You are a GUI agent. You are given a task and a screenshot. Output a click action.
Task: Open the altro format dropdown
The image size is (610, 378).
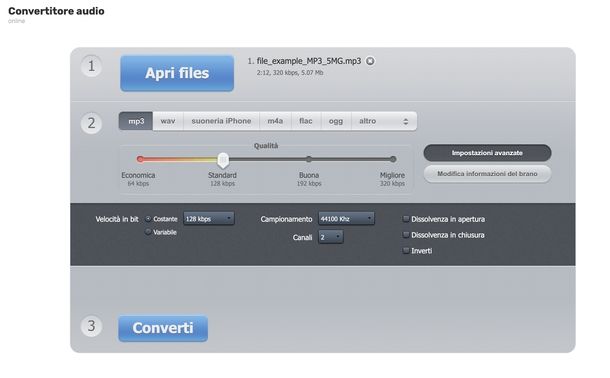384,121
